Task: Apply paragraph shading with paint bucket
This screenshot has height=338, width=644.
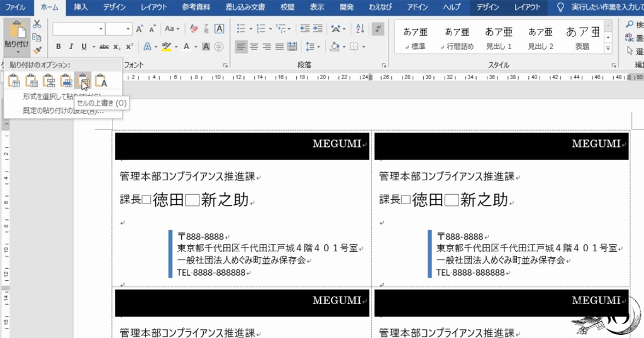Action: coord(335,46)
